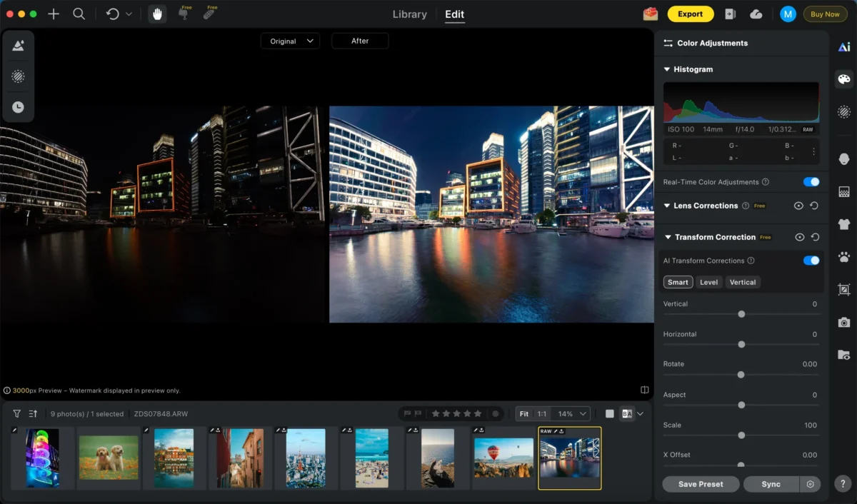Open the history clock panel
Viewport: 857px width, 504px height.
click(18, 107)
